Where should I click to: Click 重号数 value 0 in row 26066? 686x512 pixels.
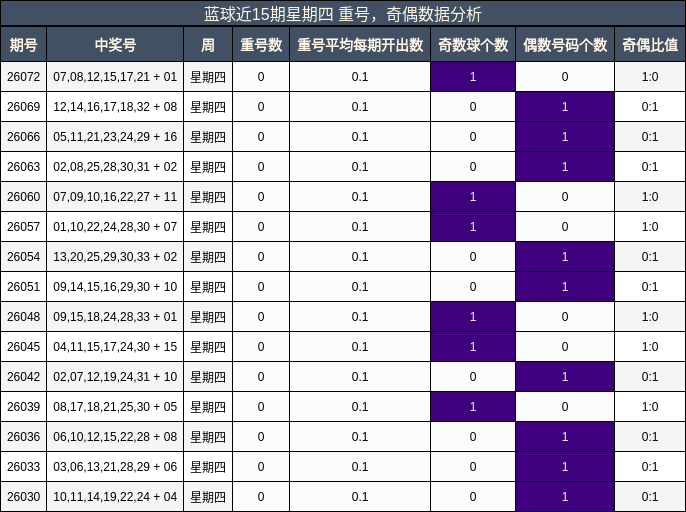tap(261, 137)
